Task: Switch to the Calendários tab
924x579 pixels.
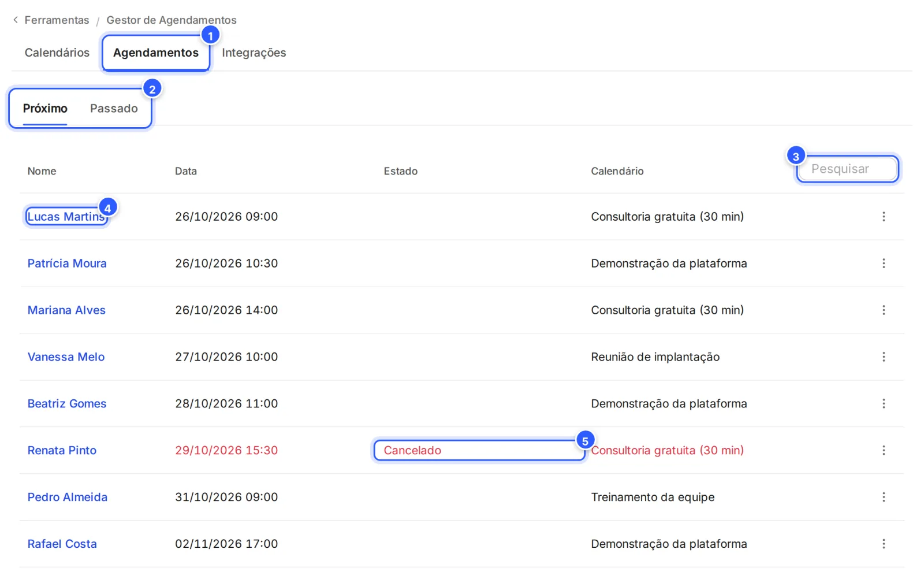Action: [57, 53]
